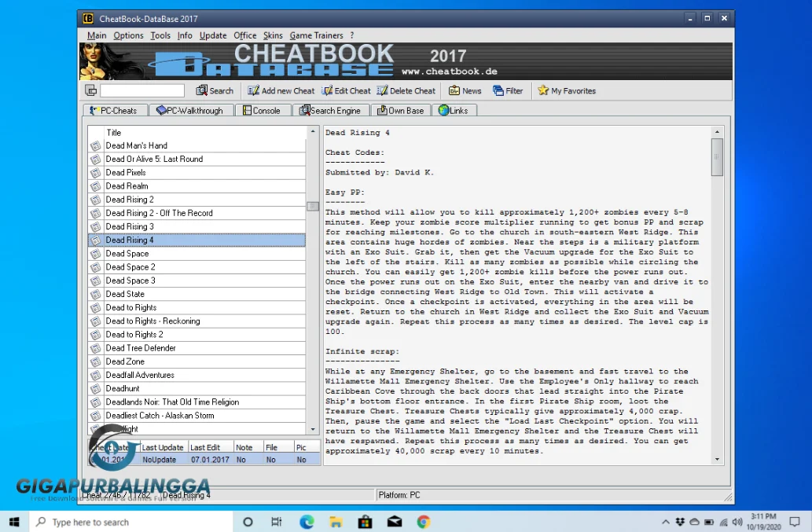This screenshot has height=532, width=812.
Task: Focus the search text field
Action: pos(142,90)
